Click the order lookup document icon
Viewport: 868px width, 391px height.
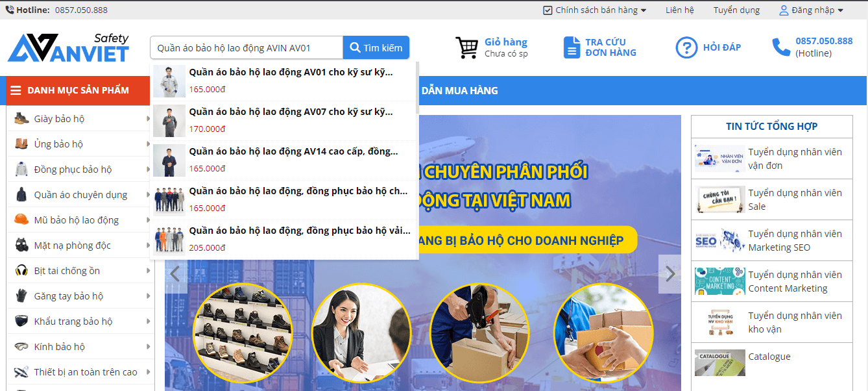click(x=572, y=47)
